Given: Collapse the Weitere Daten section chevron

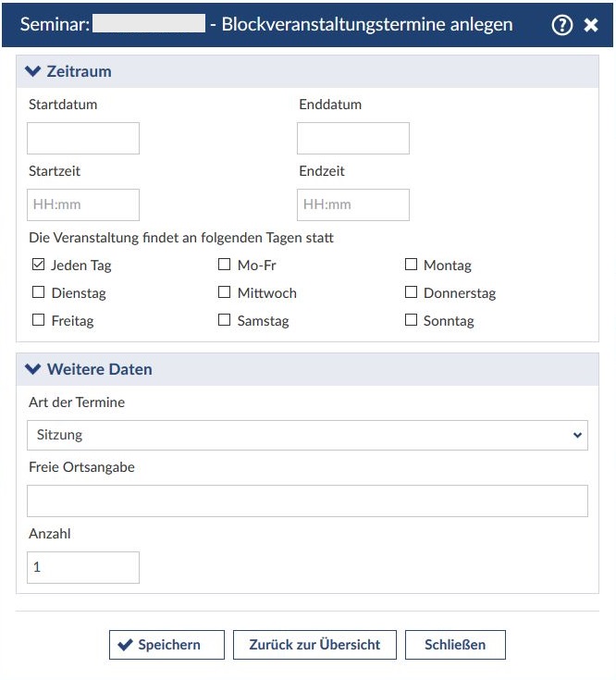Looking at the screenshot, I should (x=33, y=369).
